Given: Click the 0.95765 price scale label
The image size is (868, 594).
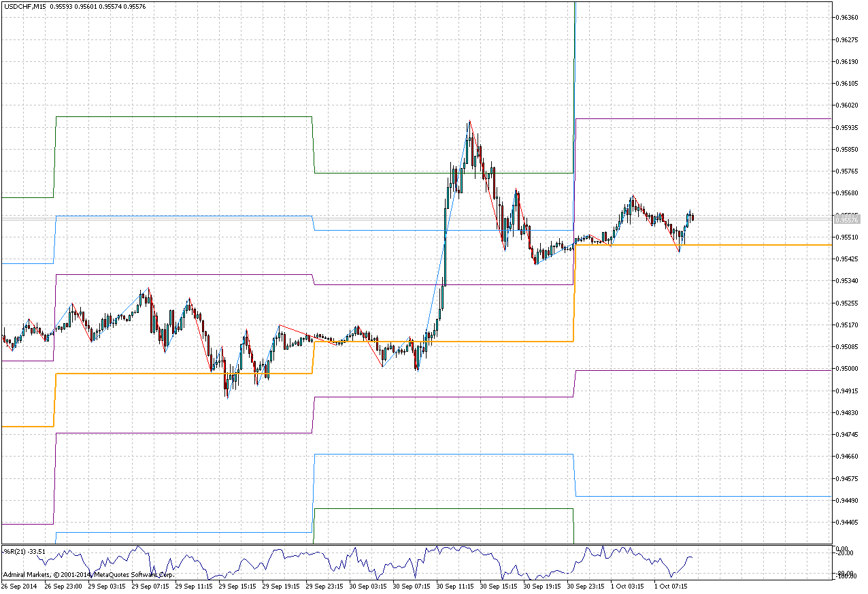Looking at the screenshot, I should pyautogui.click(x=848, y=171).
